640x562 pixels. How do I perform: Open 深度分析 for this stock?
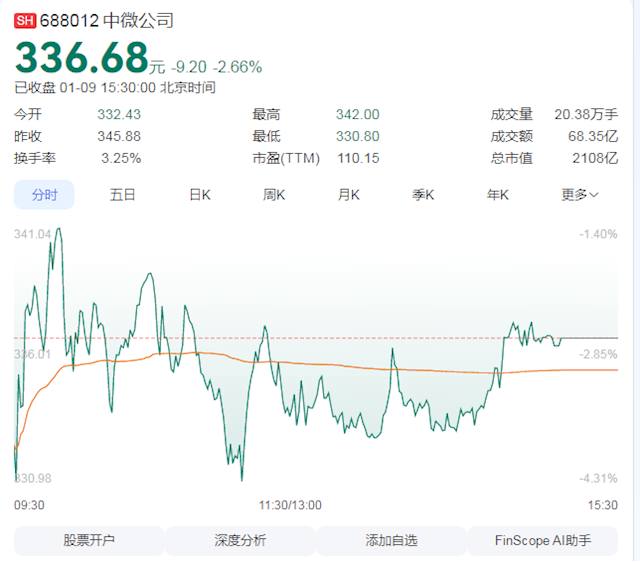[240, 541]
